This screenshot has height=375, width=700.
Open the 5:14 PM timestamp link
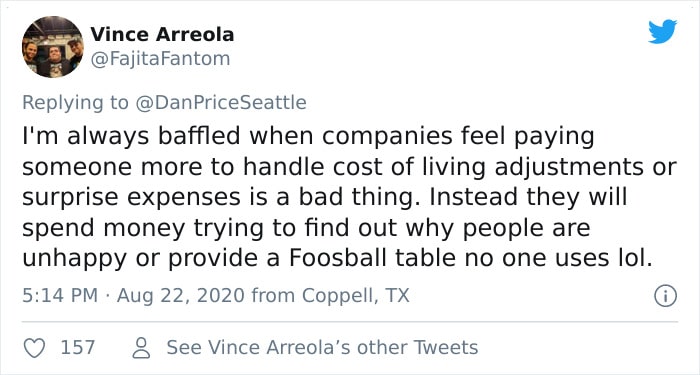pyautogui.click(x=60, y=296)
